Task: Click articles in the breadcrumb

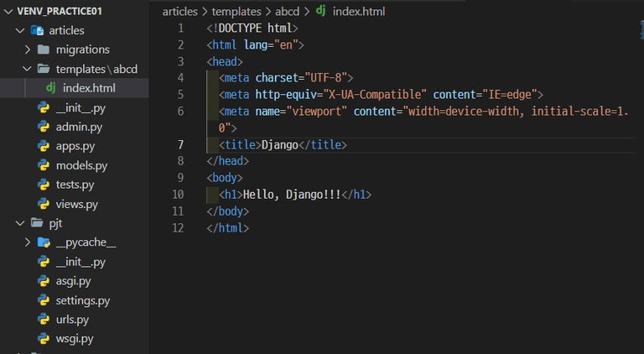Action: [x=180, y=12]
